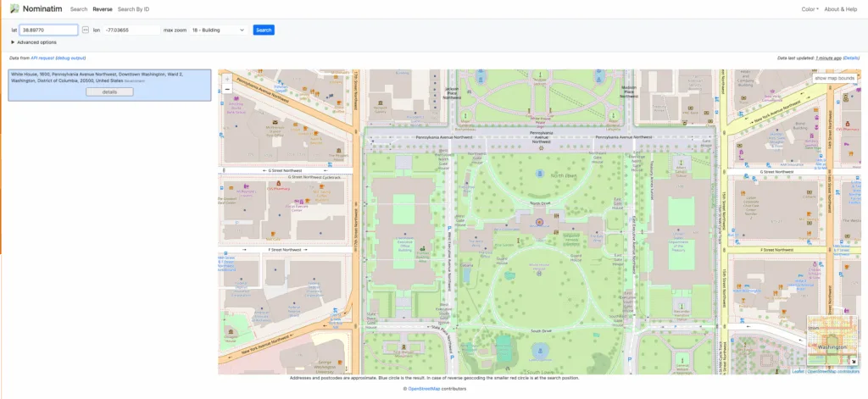Select the Reverse tab
Image resolution: width=868 pixels, height=399 pixels.
tap(102, 8)
